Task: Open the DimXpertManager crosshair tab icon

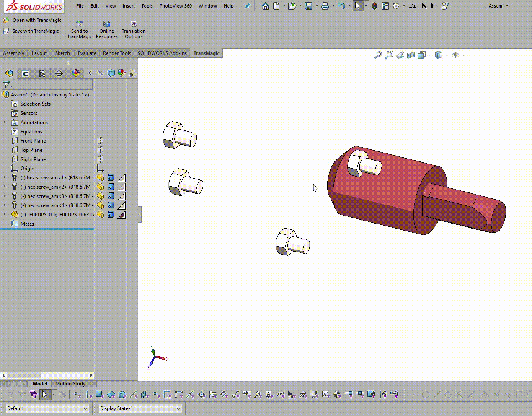Action: (x=59, y=73)
